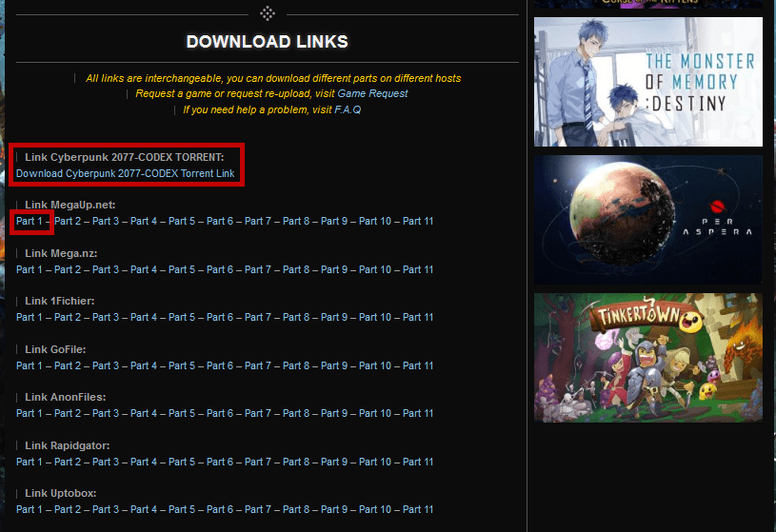Open the Game Request link

tap(372, 93)
